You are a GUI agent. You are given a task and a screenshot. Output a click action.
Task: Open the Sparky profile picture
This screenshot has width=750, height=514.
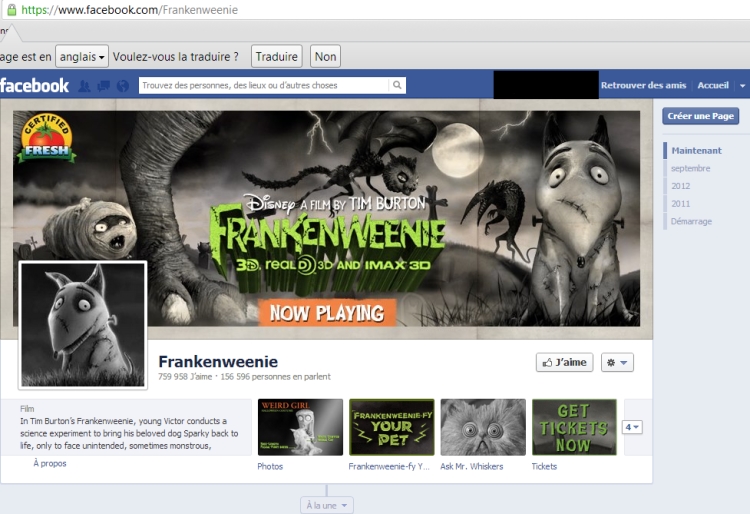(83, 325)
